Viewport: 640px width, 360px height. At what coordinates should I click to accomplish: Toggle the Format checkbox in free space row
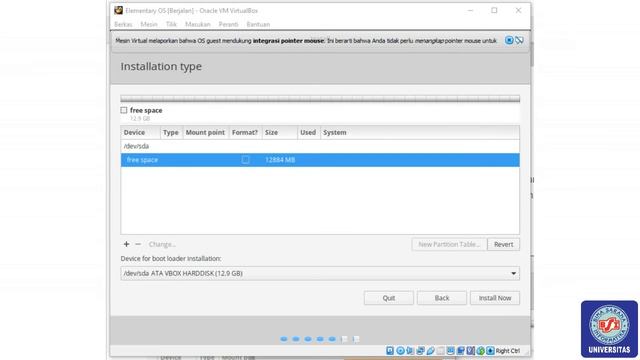(x=245, y=160)
